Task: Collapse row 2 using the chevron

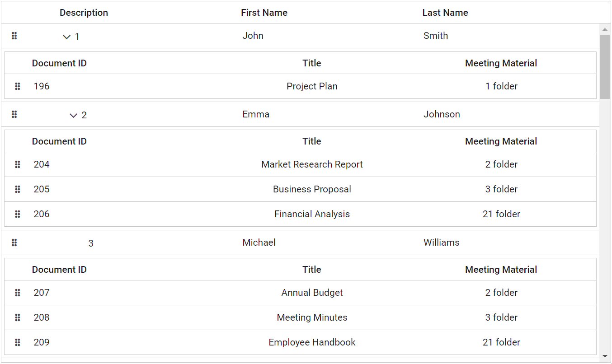Action: pos(73,116)
